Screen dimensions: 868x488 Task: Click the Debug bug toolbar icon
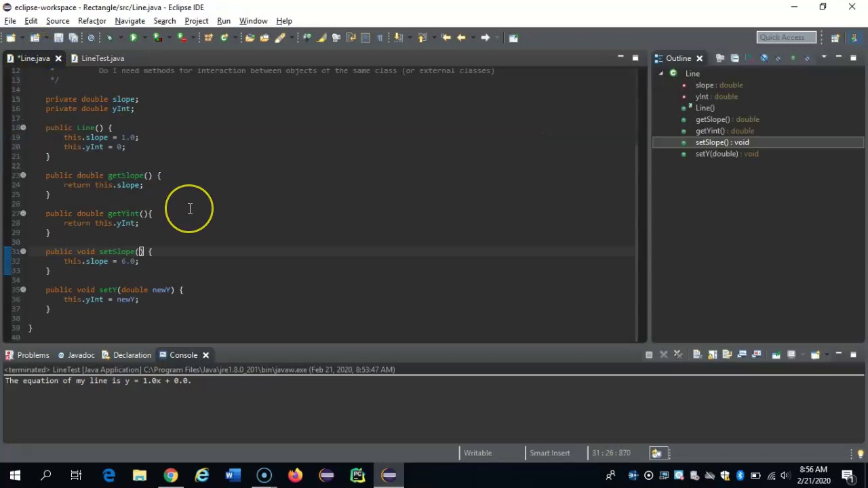[109, 37]
